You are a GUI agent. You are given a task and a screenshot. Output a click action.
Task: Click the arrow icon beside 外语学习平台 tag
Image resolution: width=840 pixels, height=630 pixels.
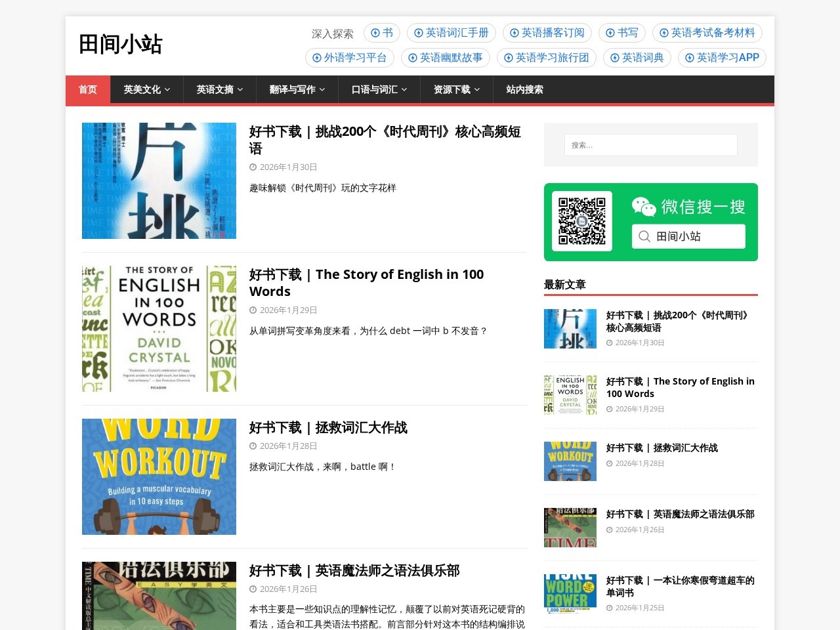tap(316, 58)
